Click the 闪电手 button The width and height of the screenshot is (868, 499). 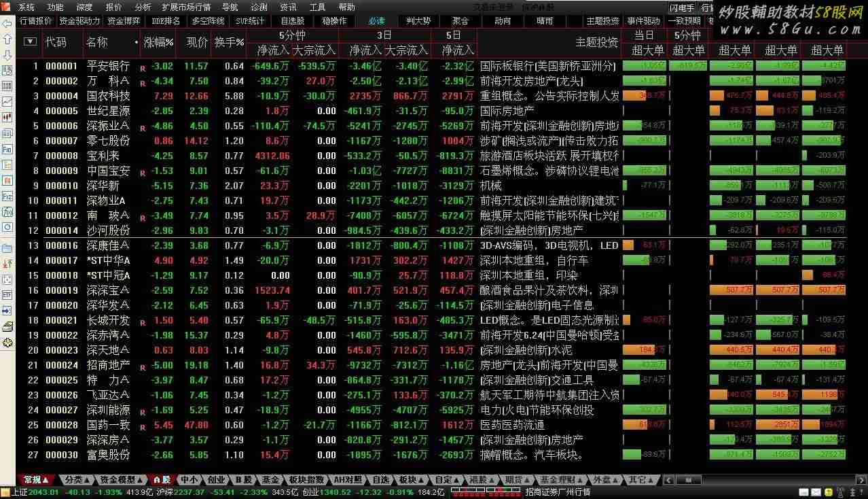click(681, 7)
